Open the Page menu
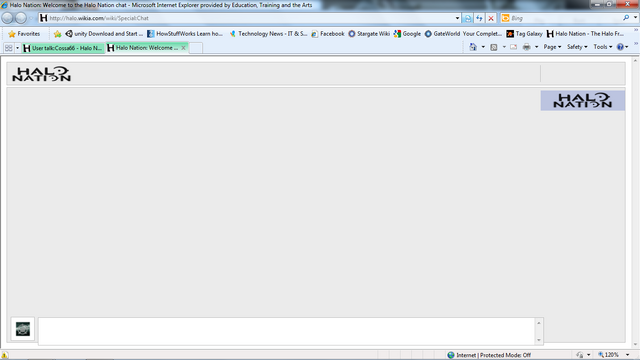The image size is (640, 360). coord(552,47)
